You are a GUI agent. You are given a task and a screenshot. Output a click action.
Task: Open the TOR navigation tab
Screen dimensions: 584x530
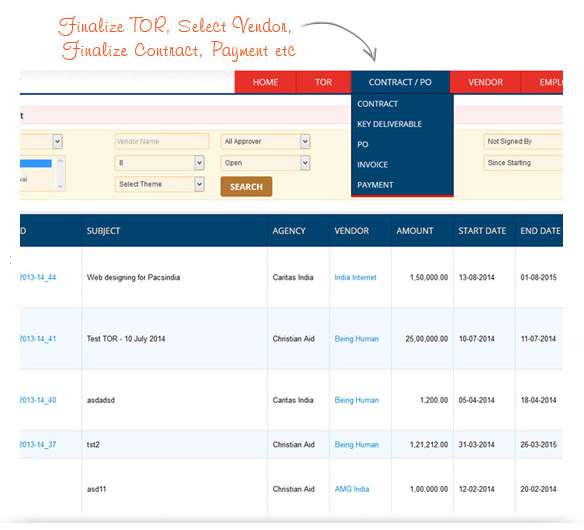tap(323, 82)
